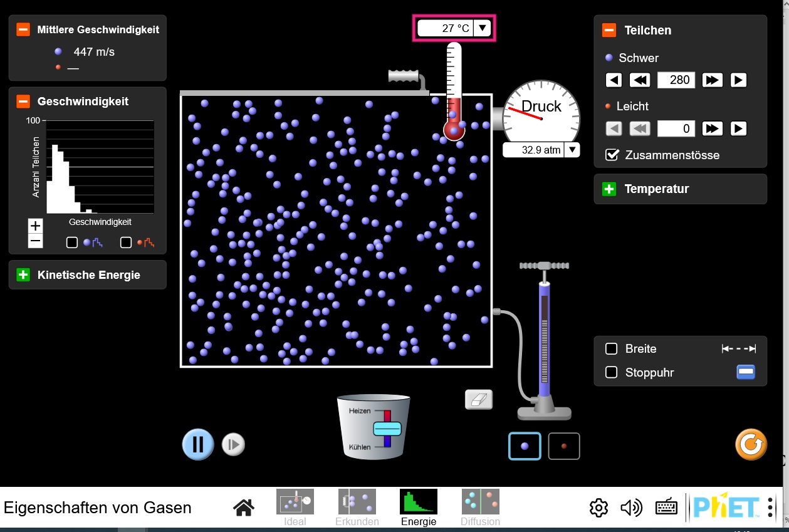Open the settings gear in the bottom bar

(x=599, y=508)
